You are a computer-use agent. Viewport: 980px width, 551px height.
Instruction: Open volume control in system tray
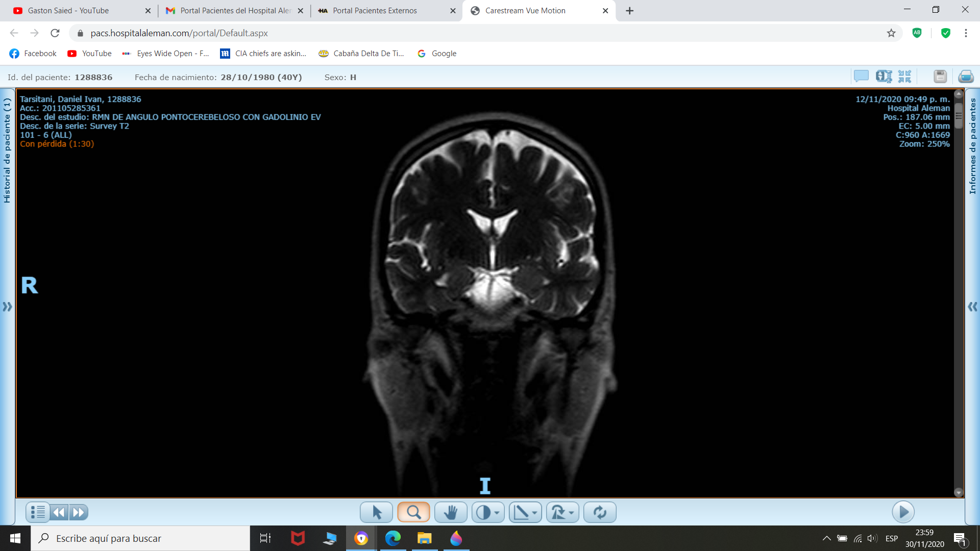tap(872, 538)
